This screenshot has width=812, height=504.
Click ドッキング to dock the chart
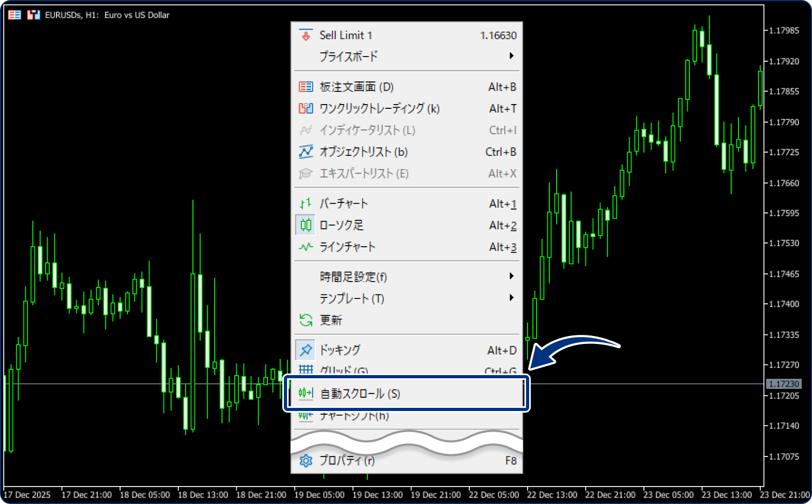pos(339,350)
